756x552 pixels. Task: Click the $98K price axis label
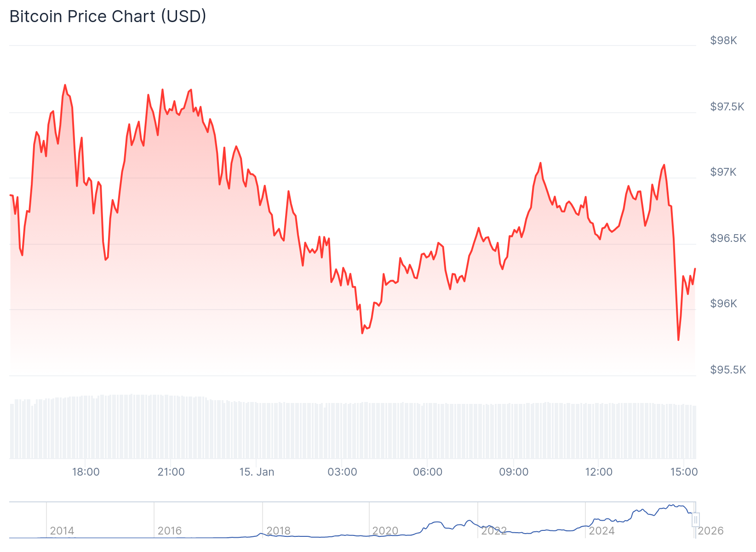tap(723, 40)
